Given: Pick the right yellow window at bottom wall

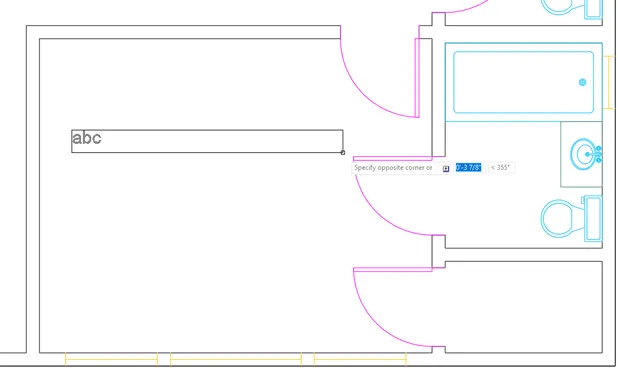Looking at the screenshot, I should (x=360, y=359).
